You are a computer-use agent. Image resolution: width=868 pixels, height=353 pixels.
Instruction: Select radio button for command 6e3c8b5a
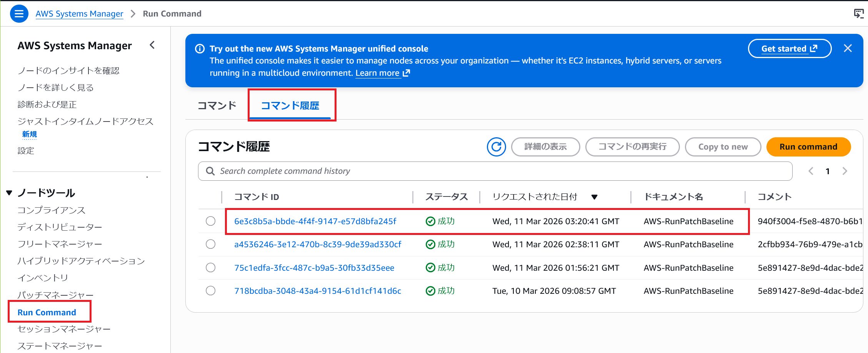210,221
